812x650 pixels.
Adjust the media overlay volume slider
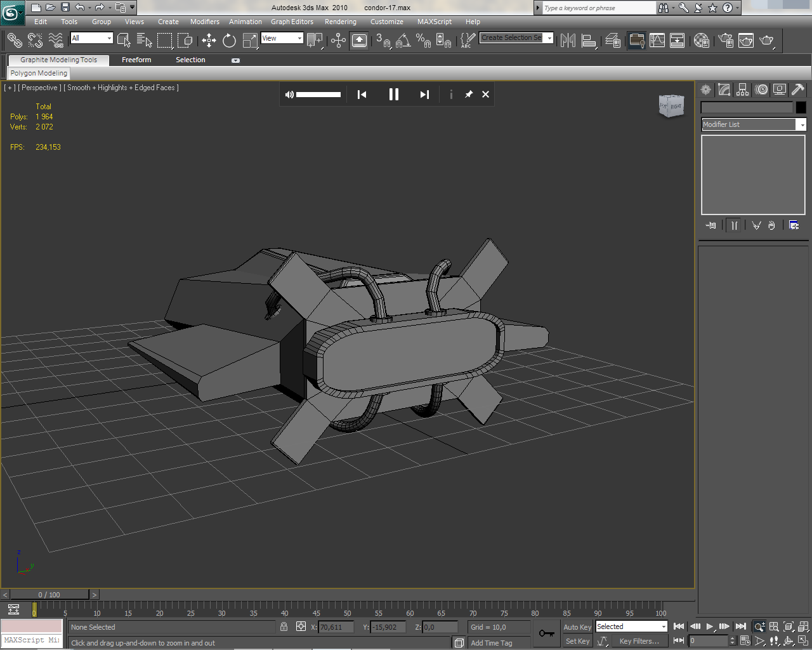[x=318, y=95]
